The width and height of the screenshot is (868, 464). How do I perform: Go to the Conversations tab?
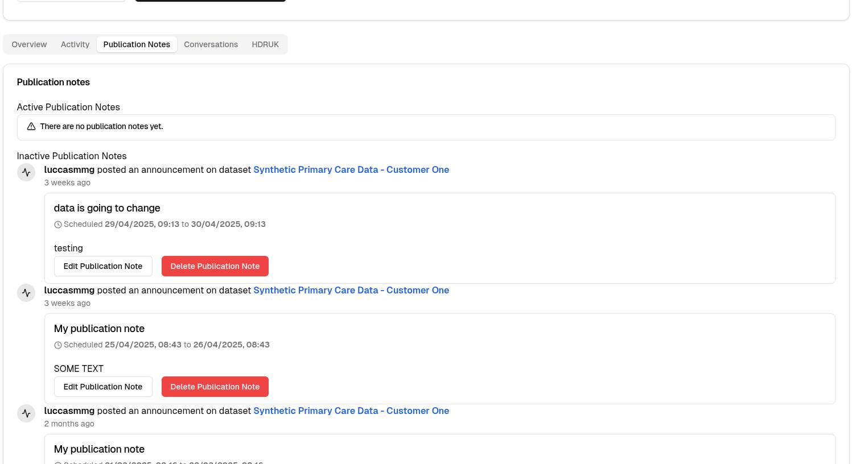tap(211, 44)
